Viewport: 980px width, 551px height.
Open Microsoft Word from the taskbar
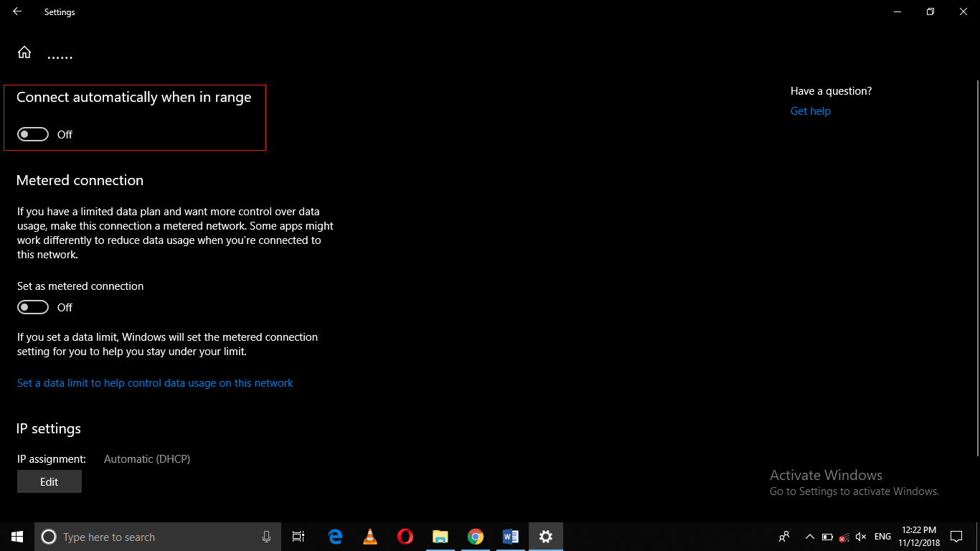tap(510, 536)
